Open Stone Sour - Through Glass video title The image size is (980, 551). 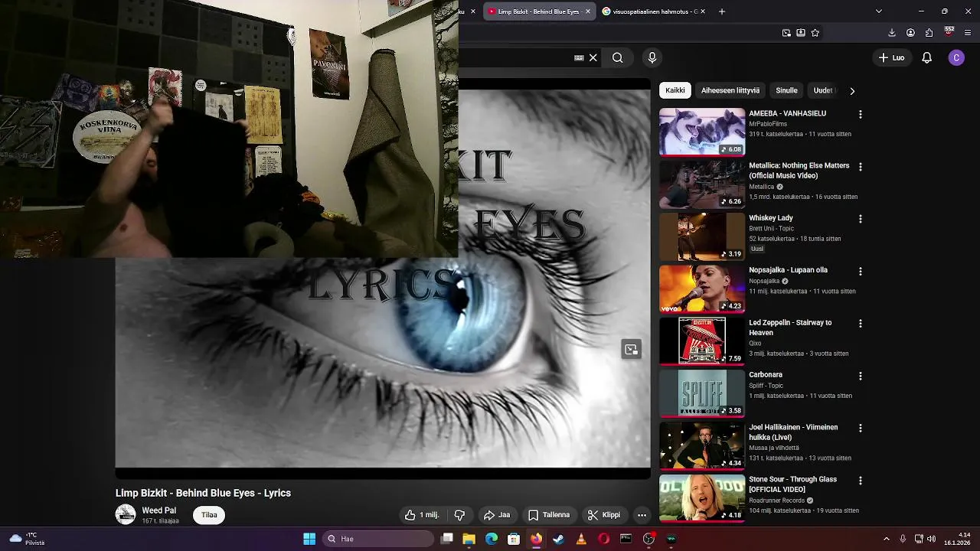(792, 484)
